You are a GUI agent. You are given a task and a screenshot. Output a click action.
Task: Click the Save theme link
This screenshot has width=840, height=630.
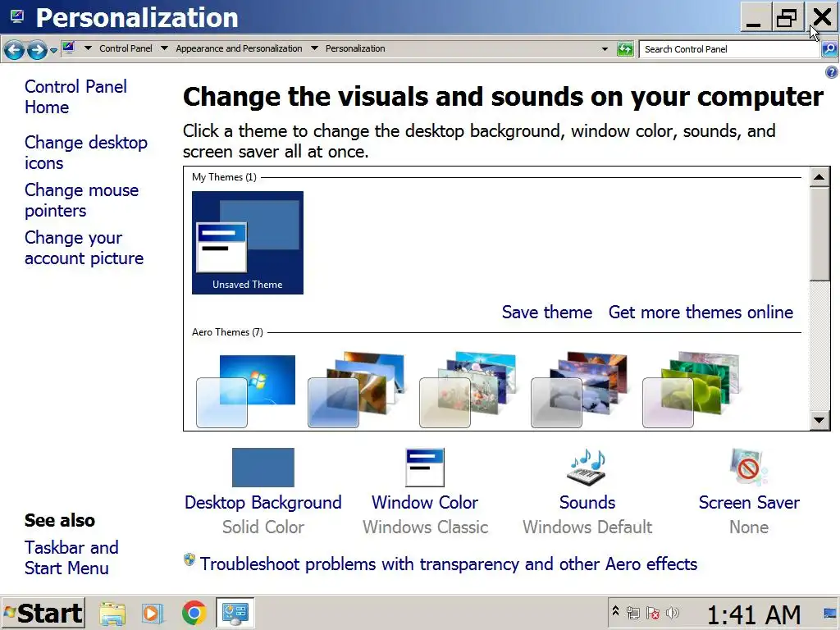[x=547, y=312]
